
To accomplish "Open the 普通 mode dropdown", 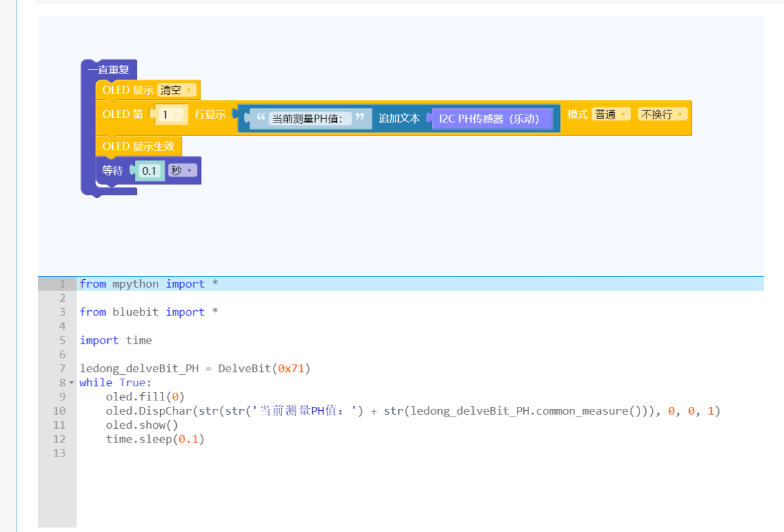I will click(x=610, y=114).
